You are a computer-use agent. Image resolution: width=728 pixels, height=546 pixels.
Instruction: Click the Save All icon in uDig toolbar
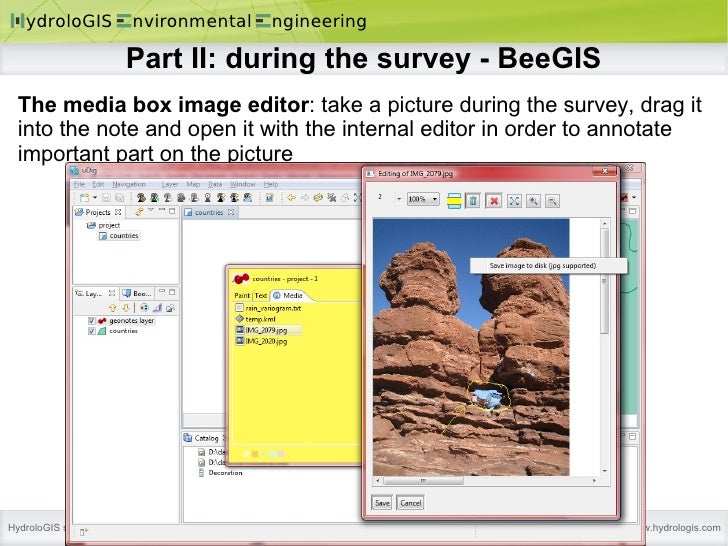119,198
